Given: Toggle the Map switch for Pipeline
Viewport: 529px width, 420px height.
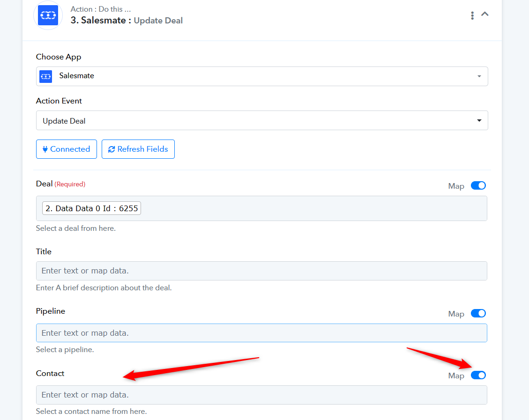Looking at the screenshot, I should pyautogui.click(x=478, y=313).
